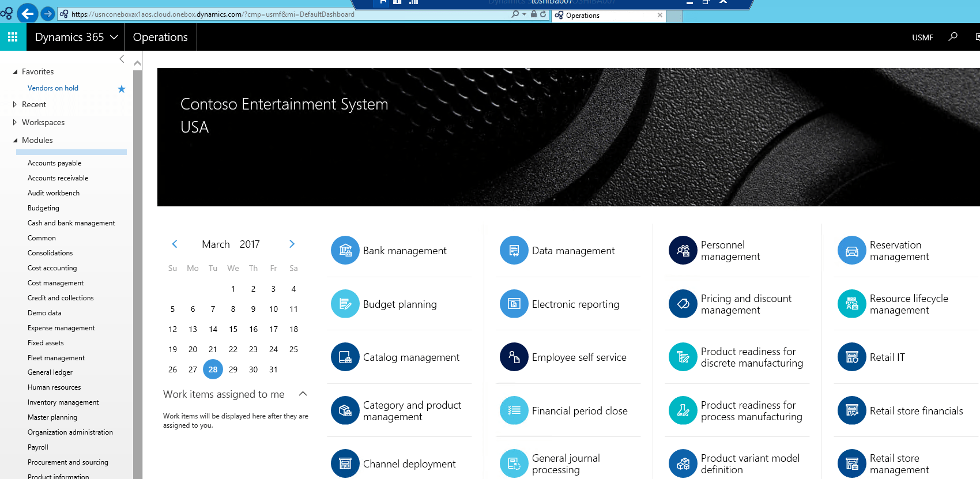Open Personnel management tile icon
Screen dimensions: 980x479
[683, 250]
